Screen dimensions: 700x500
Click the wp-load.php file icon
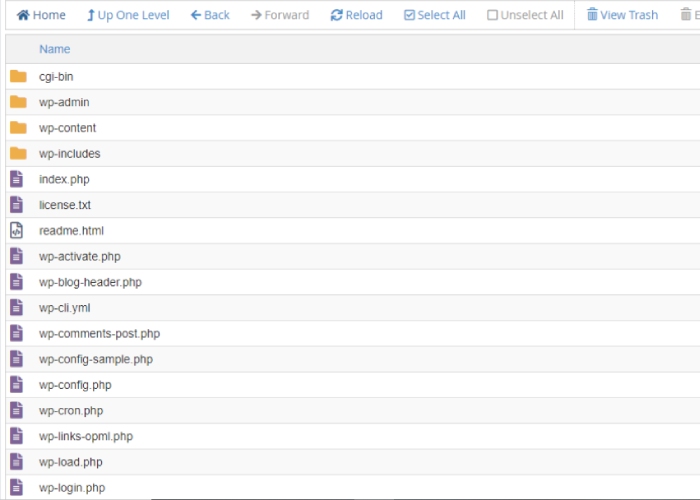[x=17, y=462]
